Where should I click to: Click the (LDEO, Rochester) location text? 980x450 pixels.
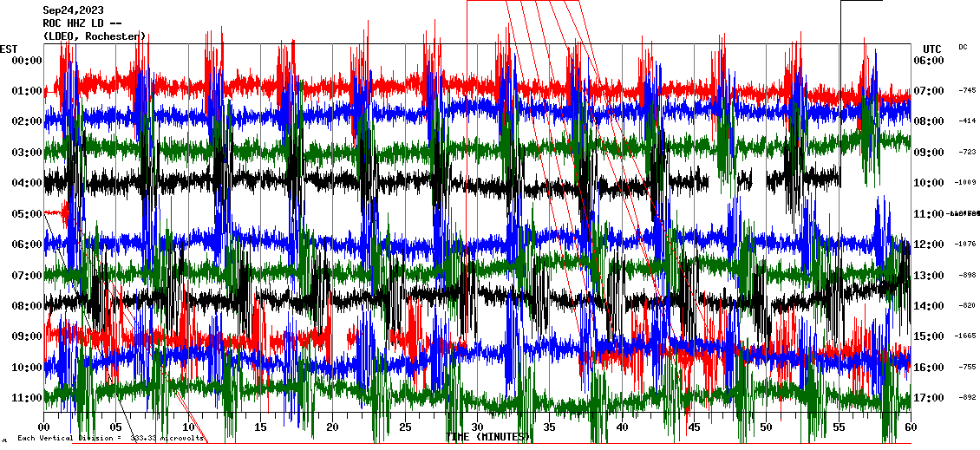[94, 36]
